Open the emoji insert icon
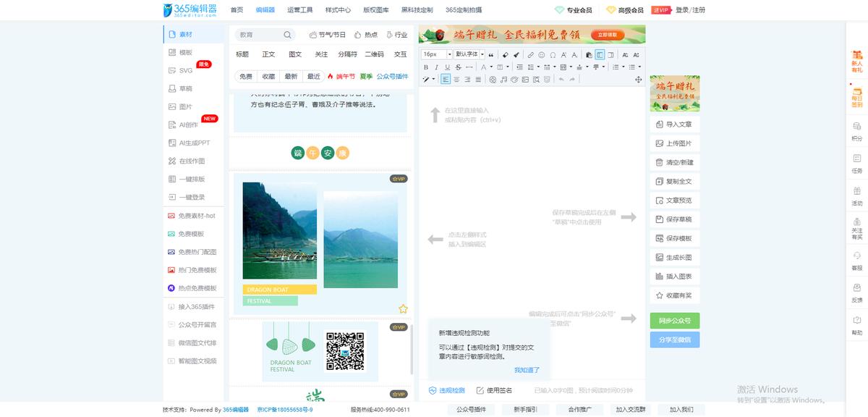This screenshot has width=868, height=417. (542, 54)
